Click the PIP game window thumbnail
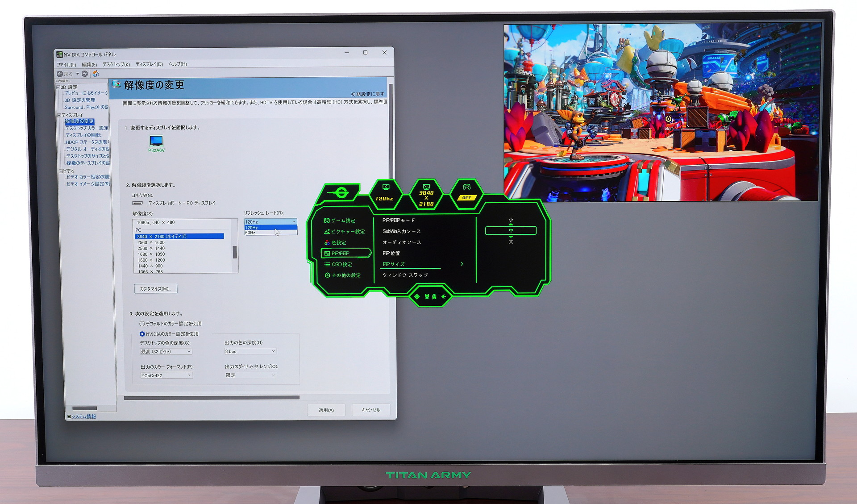The width and height of the screenshot is (857, 504). tap(662, 113)
